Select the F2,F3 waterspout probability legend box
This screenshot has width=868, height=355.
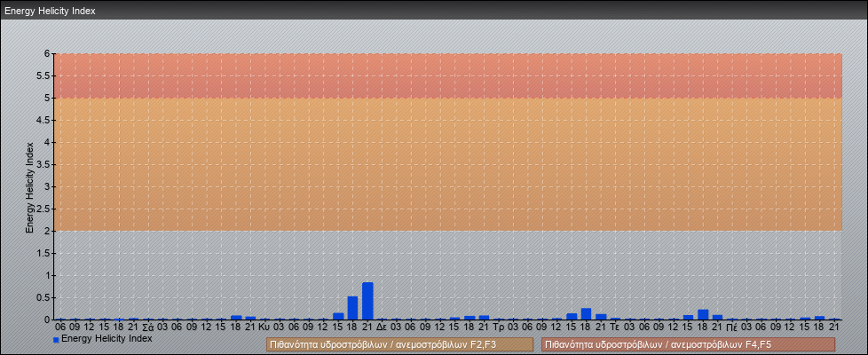point(399,344)
